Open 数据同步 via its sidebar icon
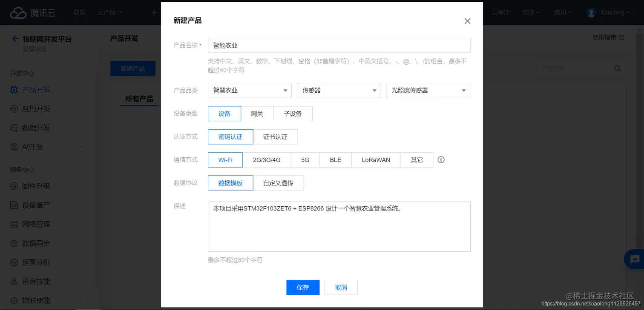The width and height of the screenshot is (644, 310). (14, 243)
